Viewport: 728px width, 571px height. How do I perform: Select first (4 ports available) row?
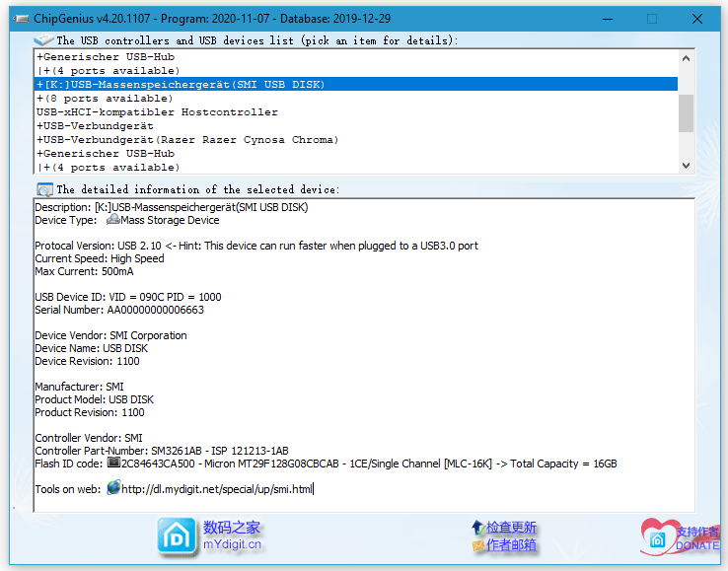[356, 71]
